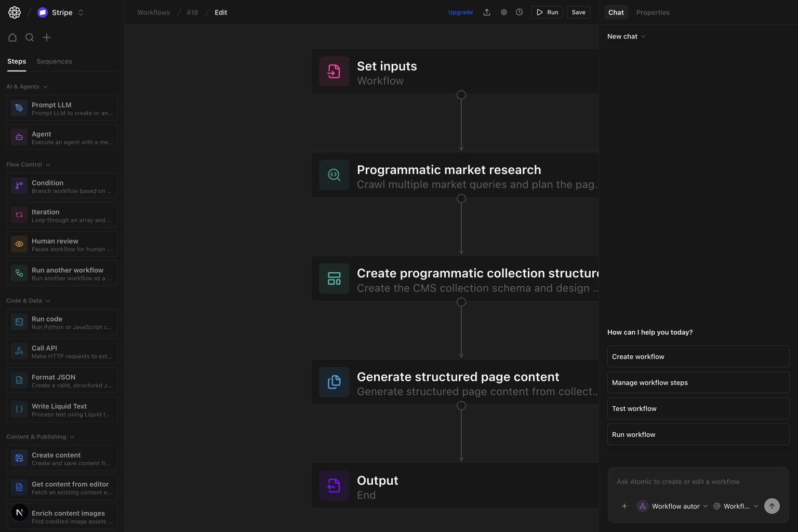This screenshot has width=798, height=532.
Task: Open the Workflow author agent dropdown
Action: (x=672, y=506)
